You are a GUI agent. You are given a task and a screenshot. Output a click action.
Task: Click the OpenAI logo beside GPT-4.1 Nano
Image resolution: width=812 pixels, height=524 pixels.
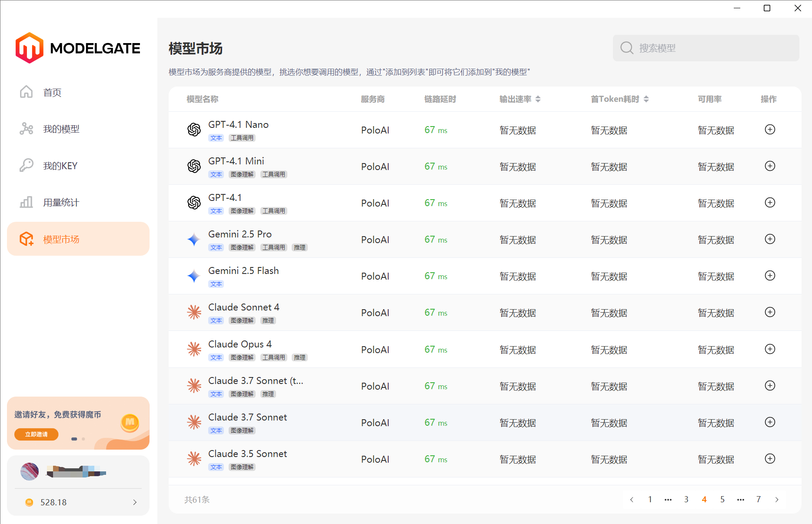pyautogui.click(x=194, y=130)
